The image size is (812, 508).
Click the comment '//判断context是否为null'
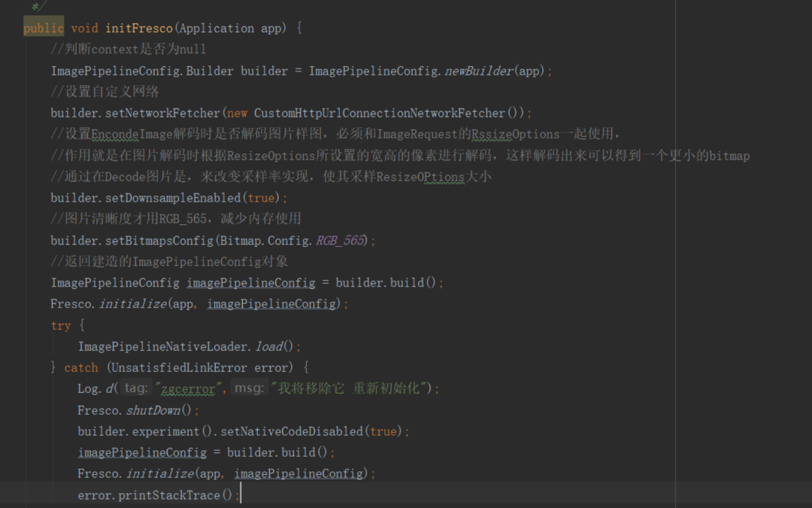[x=128, y=49]
